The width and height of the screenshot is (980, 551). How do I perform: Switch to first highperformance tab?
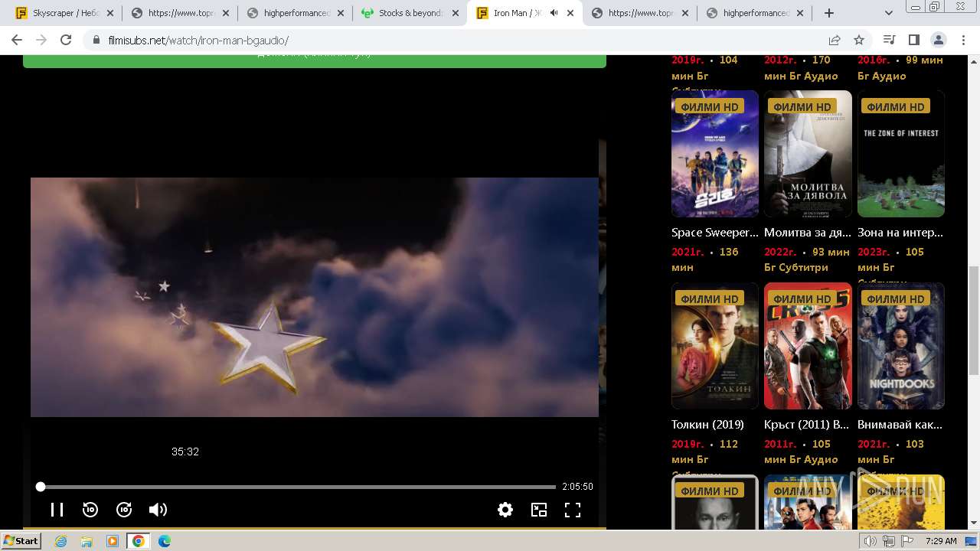pyautogui.click(x=295, y=13)
